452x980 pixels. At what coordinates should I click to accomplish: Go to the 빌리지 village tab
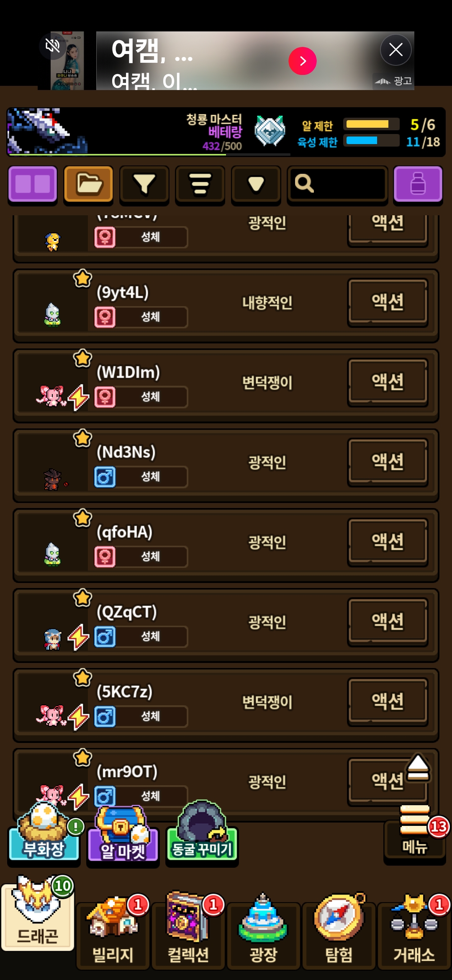[113, 933]
